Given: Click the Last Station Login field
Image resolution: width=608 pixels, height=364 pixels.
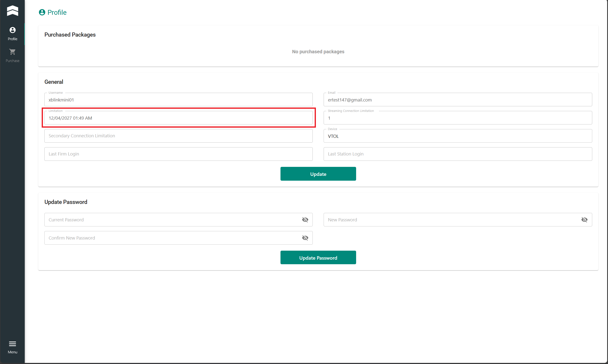Looking at the screenshot, I should click(x=457, y=154).
